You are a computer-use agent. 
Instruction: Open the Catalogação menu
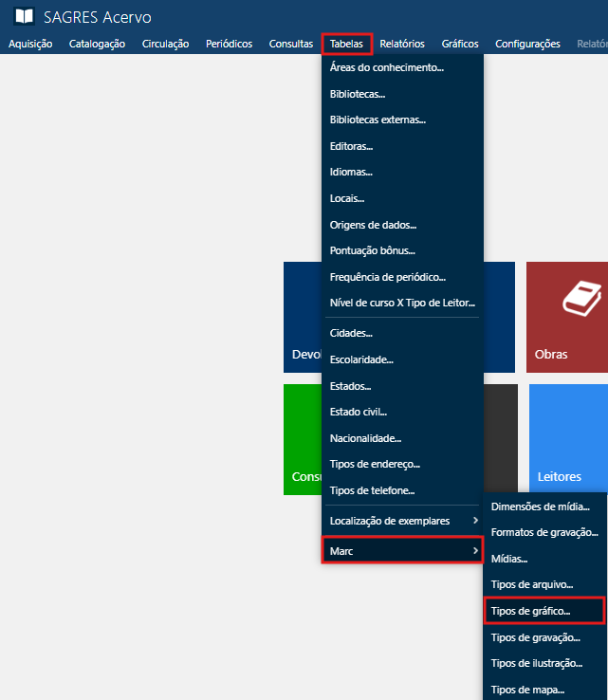click(x=97, y=44)
